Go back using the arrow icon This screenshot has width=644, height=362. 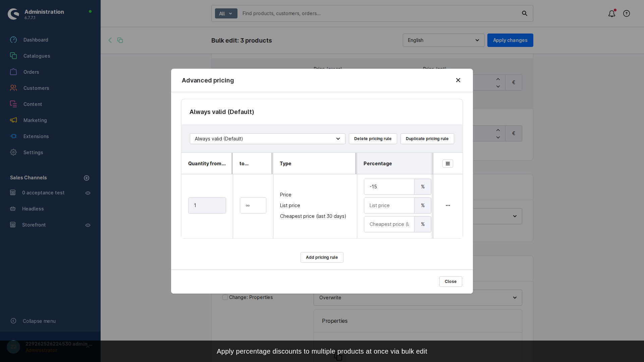pyautogui.click(x=110, y=40)
